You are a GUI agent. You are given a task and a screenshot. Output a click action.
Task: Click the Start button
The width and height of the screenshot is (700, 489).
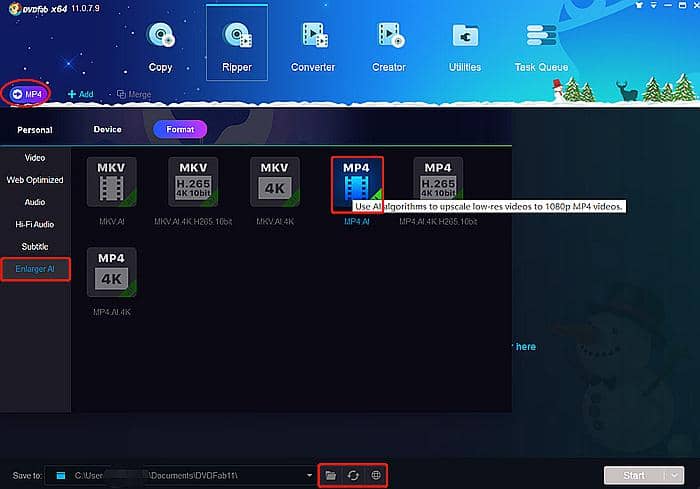(634, 476)
